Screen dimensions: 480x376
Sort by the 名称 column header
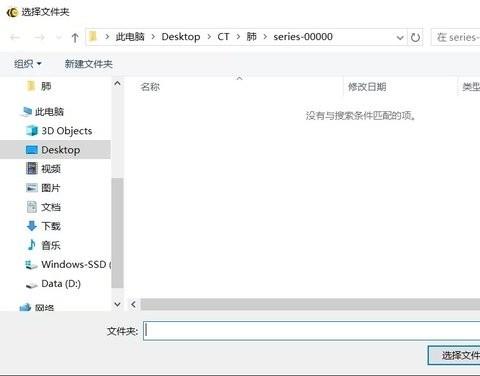pos(150,87)
